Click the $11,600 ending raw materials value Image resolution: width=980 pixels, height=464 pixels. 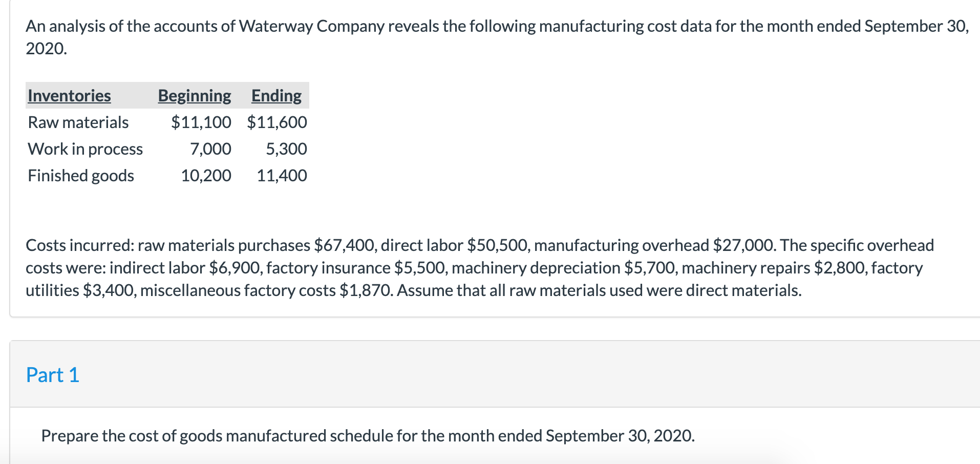click(277, 122)
